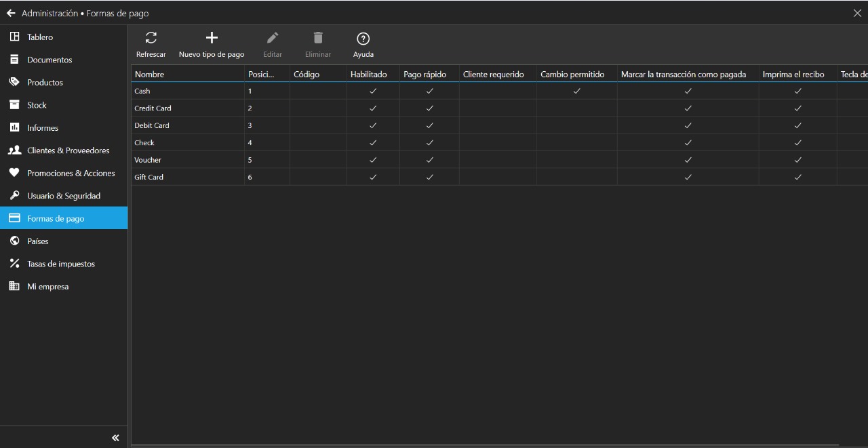Go back using the arrow beside Administración
This screenshot has width=868, height=448.
11,13
